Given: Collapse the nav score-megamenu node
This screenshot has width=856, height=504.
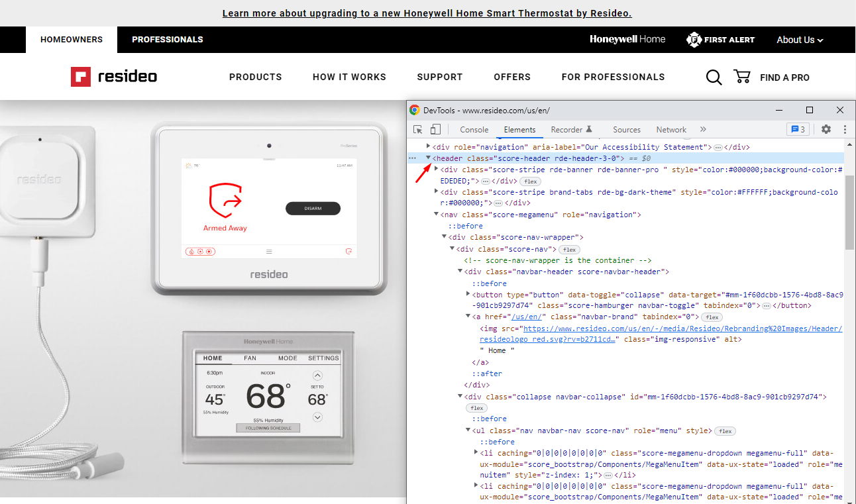Looking at the screenshot, I should (x=436, y=215).
